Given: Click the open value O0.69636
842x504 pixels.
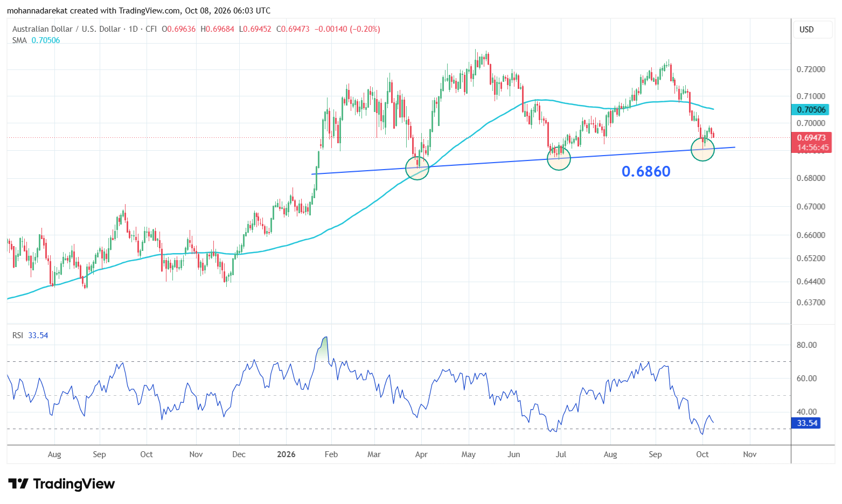Looking at the screenshot, I should coord(179,29).
